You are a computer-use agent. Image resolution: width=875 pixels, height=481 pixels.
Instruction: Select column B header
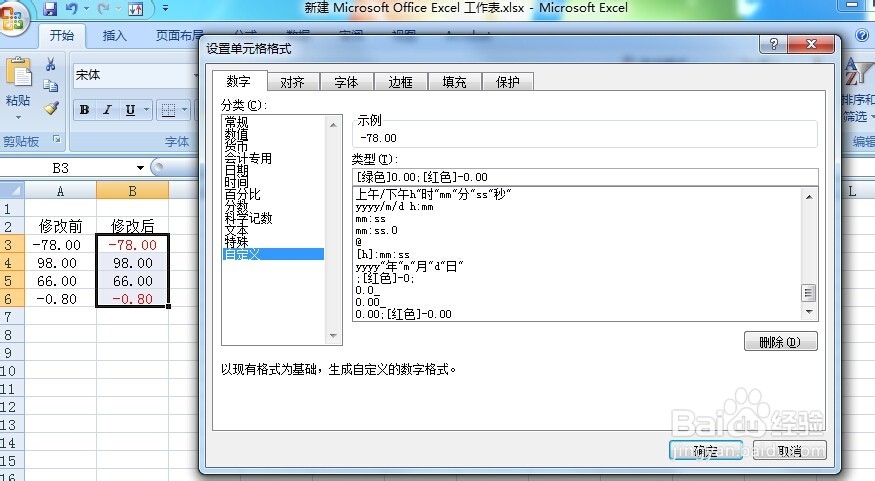[x=132, y=191]
